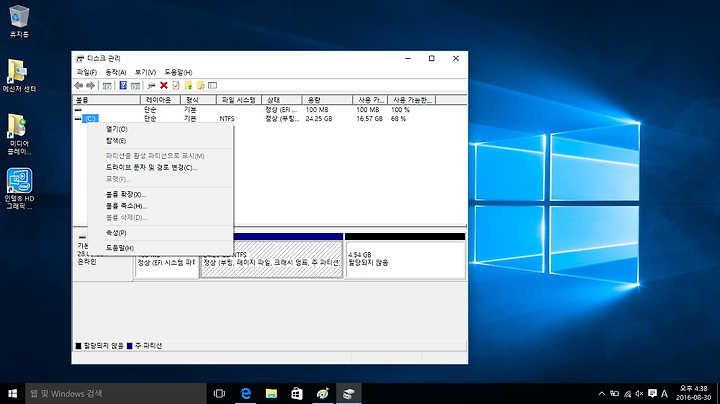Open the 휴지통 Recycle Bin desktop icon
The width and height of the screenshot is (720, 404).
19,21
